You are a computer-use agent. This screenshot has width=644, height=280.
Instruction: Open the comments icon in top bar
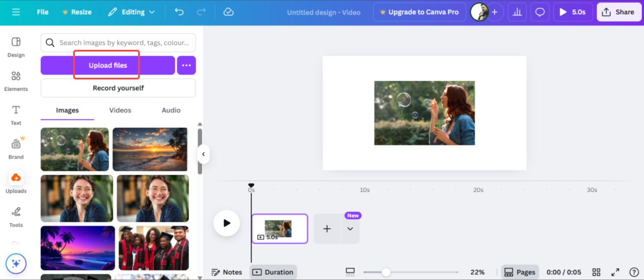pos(540,12)
